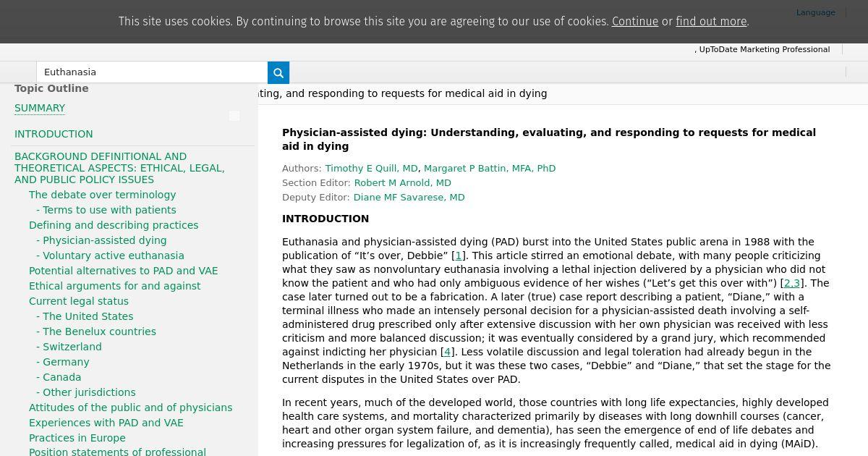View deputy editor Diane MF Savarese
This screenshot has height=456, width=868.
pos(409,197)
